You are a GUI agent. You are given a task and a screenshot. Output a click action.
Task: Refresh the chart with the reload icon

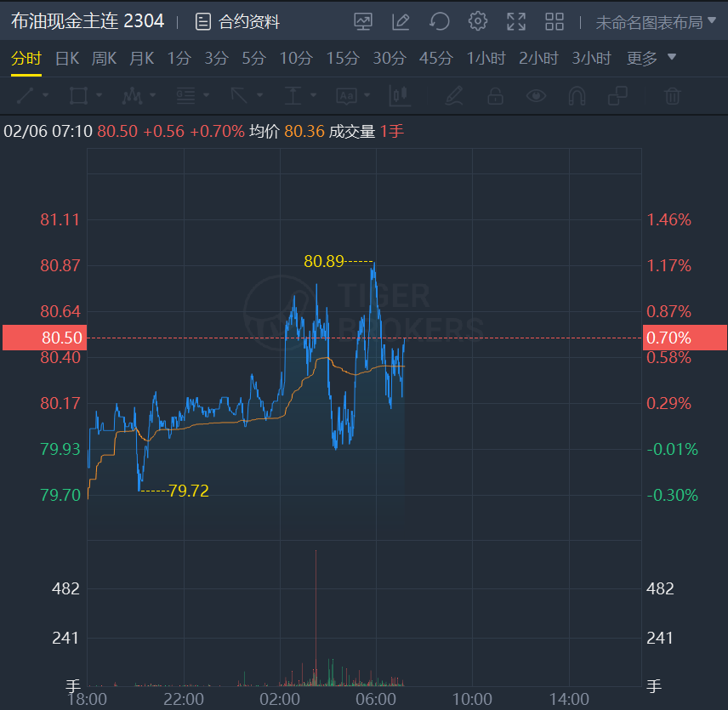[439, 22]
